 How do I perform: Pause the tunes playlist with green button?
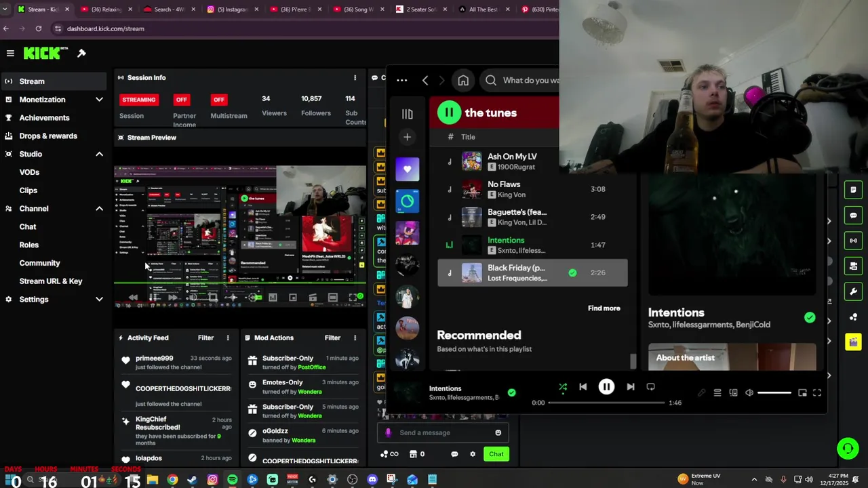449,113
